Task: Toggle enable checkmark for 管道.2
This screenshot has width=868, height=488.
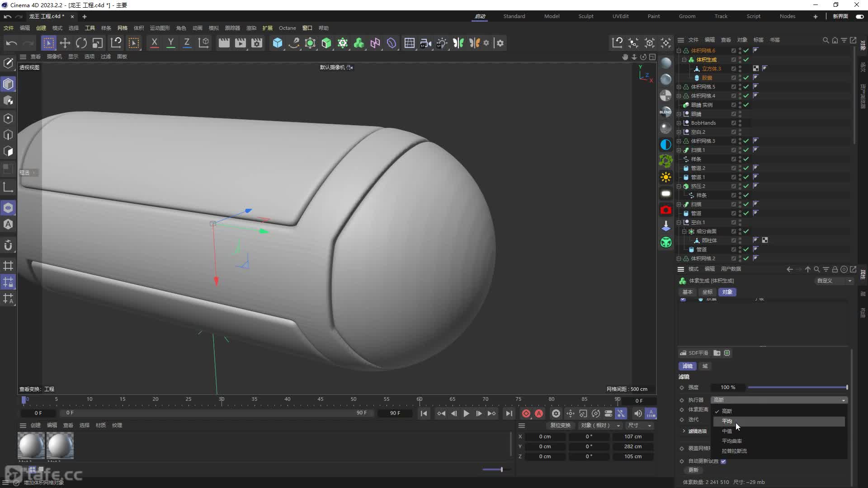Action: (746, 168)
